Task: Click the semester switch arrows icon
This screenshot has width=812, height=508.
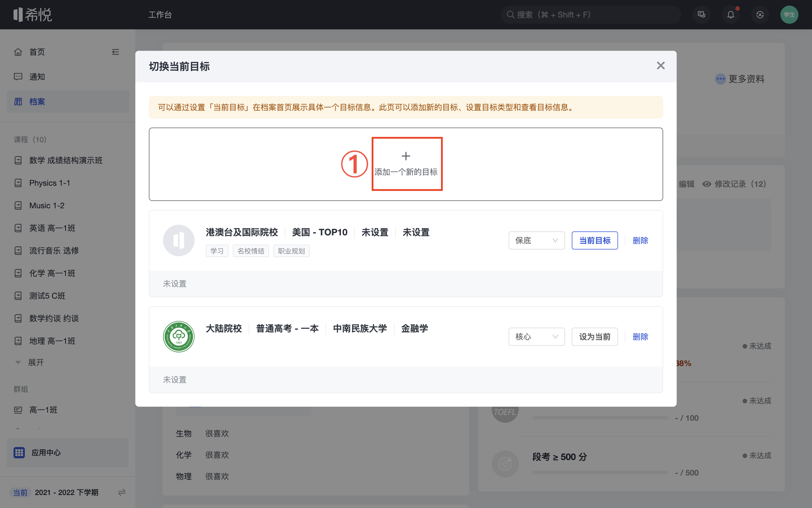Action: click(122, 492)
